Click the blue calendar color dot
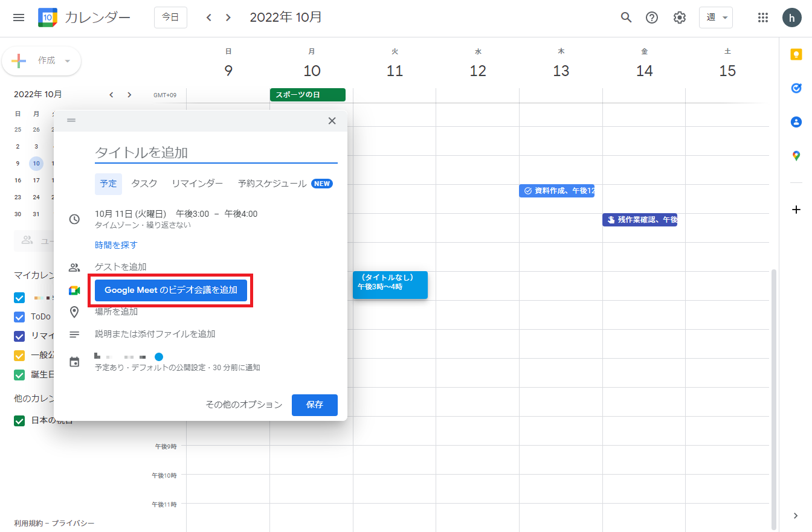 pos(159,357)
